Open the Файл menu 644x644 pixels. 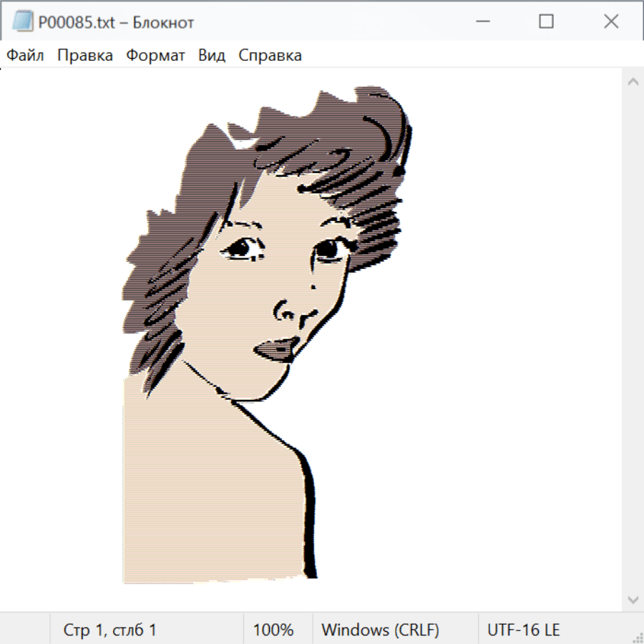click(x=26, y=56)
